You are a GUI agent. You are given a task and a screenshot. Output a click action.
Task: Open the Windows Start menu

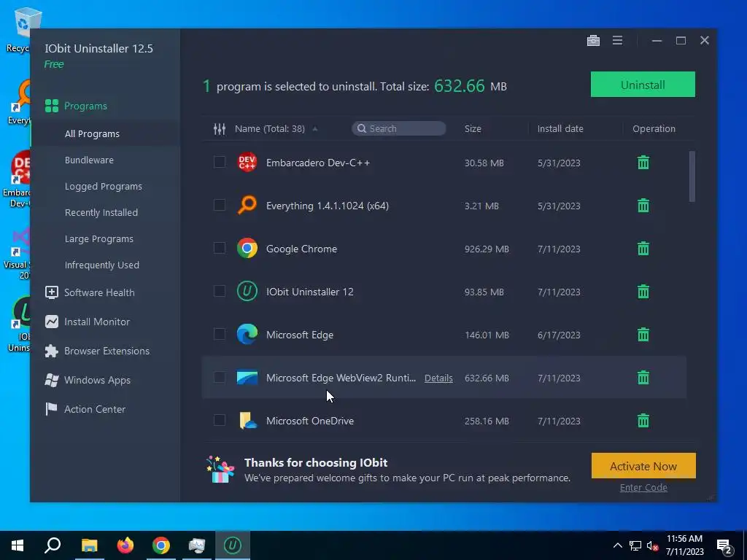(18, 545)
